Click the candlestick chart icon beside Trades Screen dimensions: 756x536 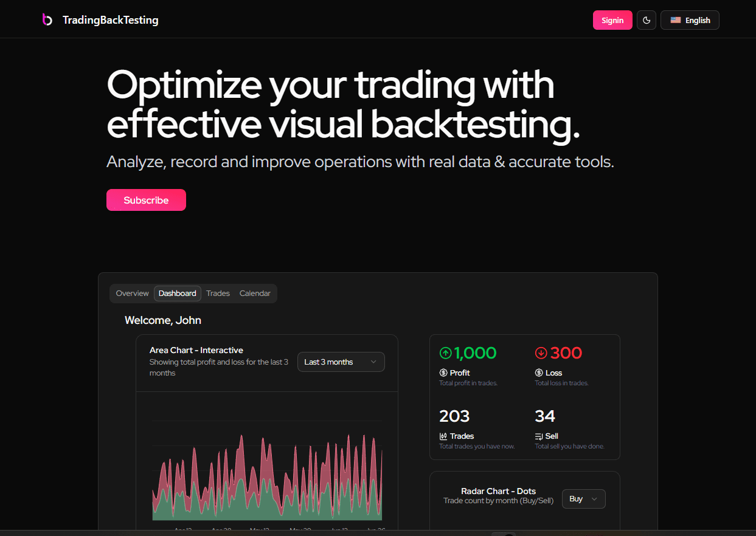pyautogui.click(x=443, y=436)
